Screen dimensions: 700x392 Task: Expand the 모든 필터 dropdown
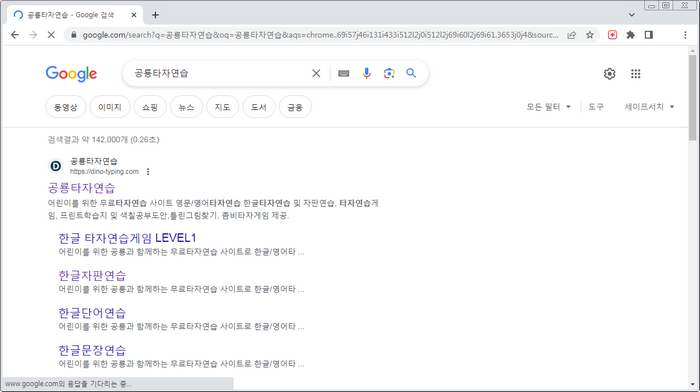pyautogui.click(x=548, y=107)
